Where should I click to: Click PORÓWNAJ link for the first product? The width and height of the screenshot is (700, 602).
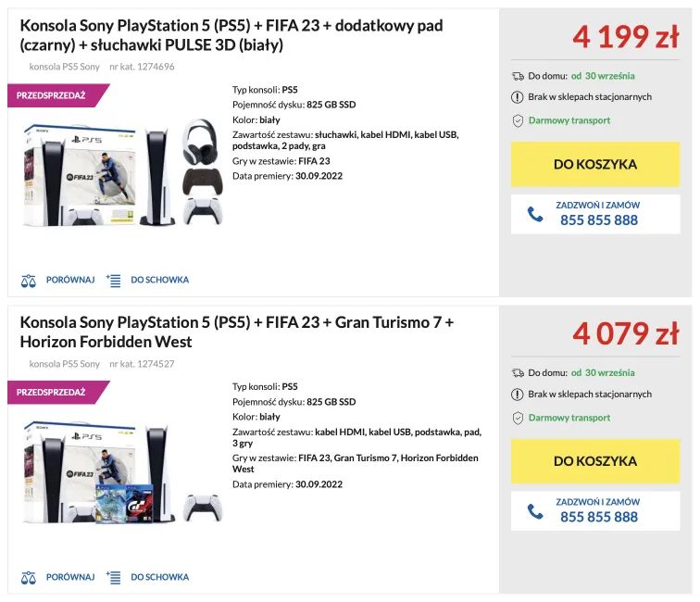[x=70, y=280]
